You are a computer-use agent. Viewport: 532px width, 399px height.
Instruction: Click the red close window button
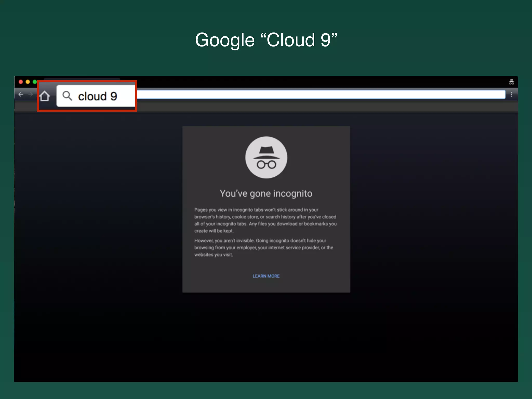(x=21, y=82)
